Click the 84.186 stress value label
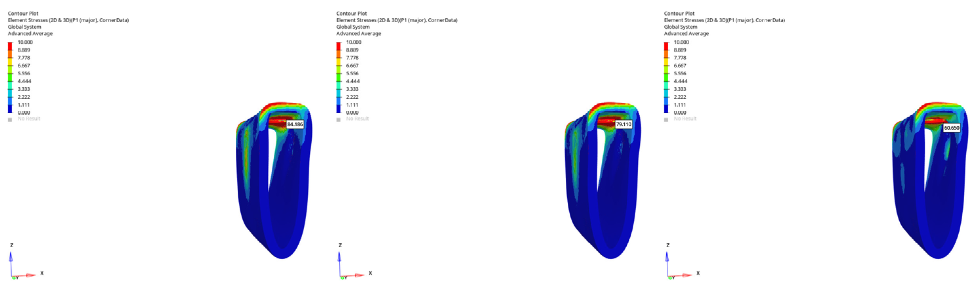980x288 pixels. 295,124
